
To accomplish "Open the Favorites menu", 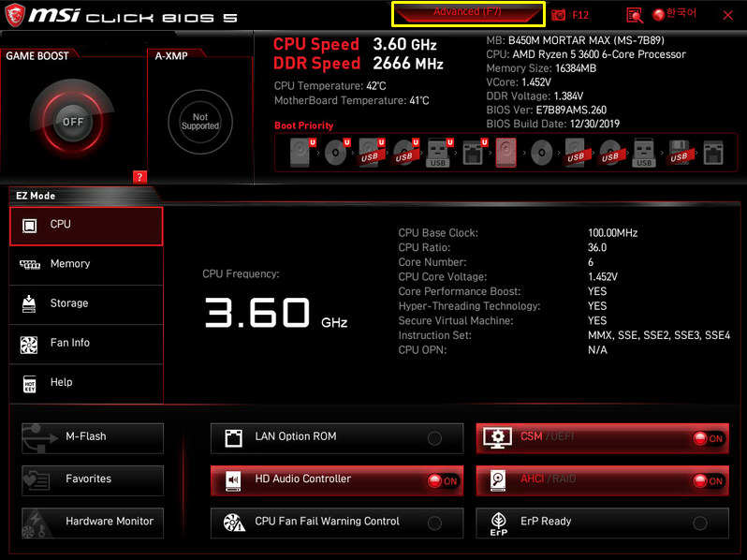I will click(x=93, y=480).
